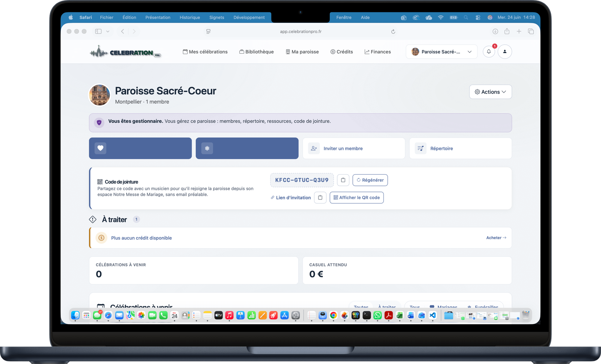Open the Fenêtre menu
Screen dimensions: 601x364
click(344, 18)
